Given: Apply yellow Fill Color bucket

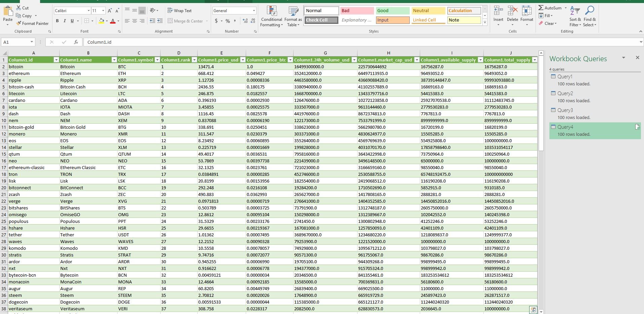Looking at the screenshot, I should click(x=101, y=21).
